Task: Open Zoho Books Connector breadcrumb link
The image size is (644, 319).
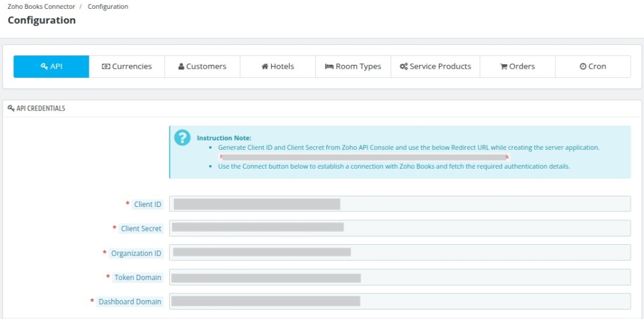Action: (42, 6)
